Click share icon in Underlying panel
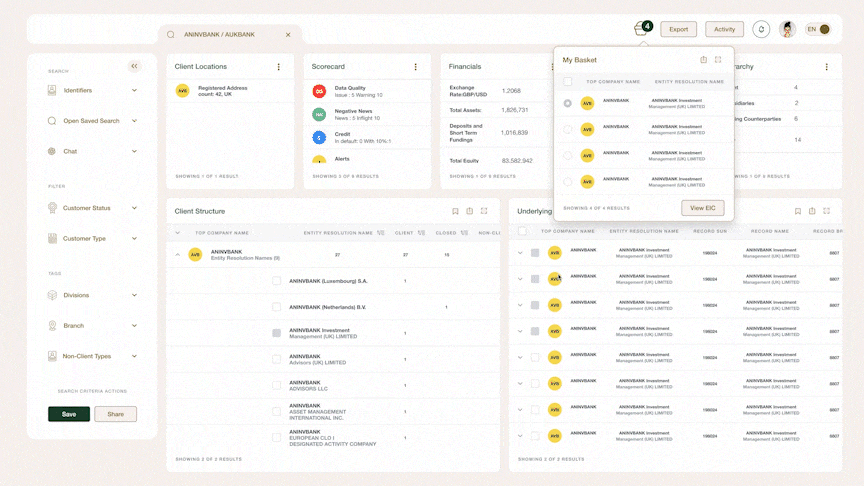 tap(812, 211)
